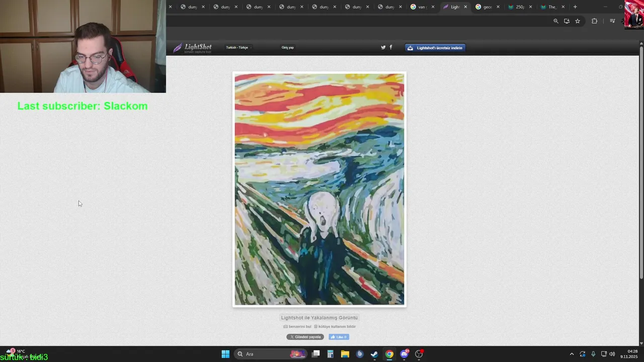Open the clock showing 04:28
The image size is (644, 362).
[629, 354]
